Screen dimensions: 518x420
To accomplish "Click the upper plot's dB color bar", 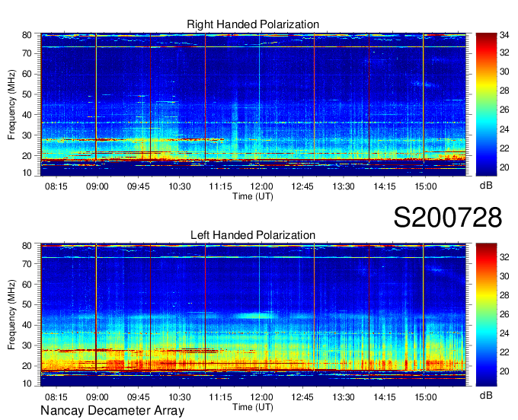I will click(x=486, y=104).
